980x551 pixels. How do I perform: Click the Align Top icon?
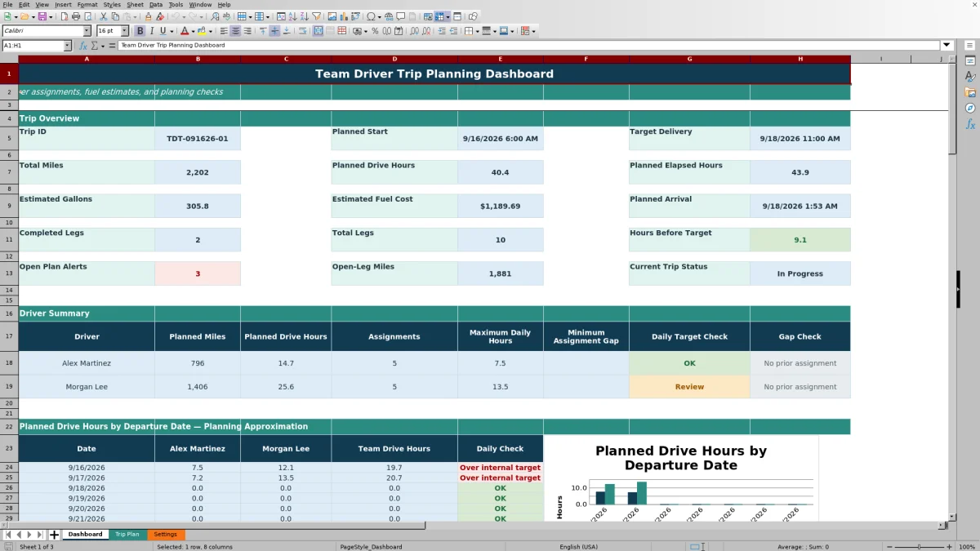click(263, 31)
